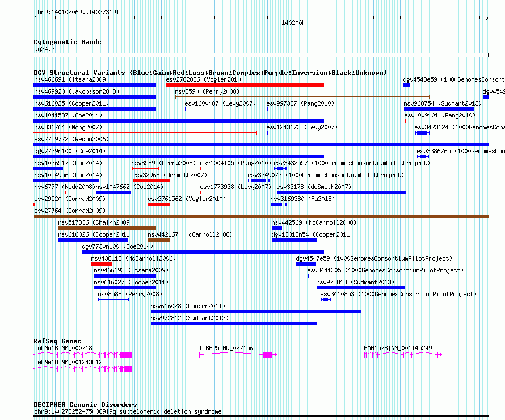The width and height of the screenshot is (505, 420).
Task: Open esv27764 (Conrad2009) label
Action: pyautogui.click(x=70, y=211)
